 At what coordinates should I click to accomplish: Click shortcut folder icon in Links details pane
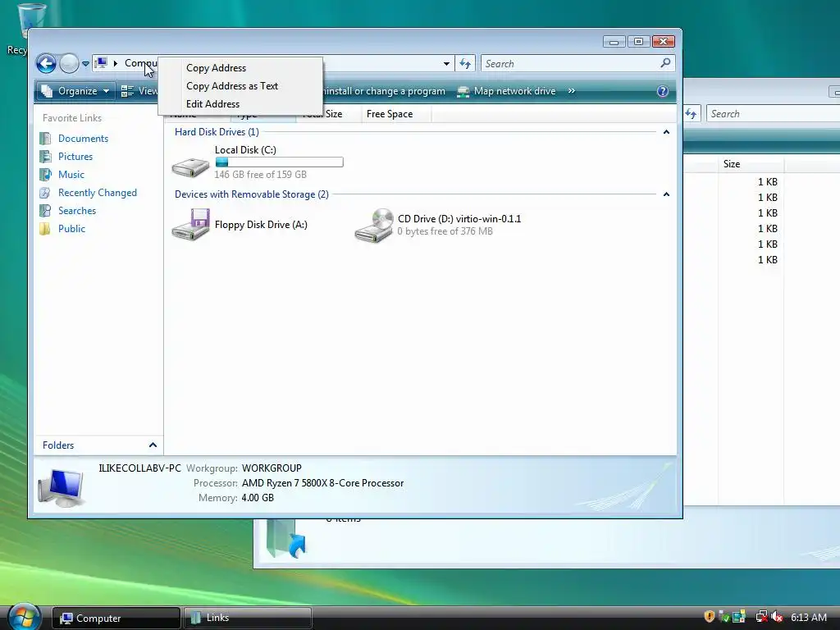tap(285, 538)
